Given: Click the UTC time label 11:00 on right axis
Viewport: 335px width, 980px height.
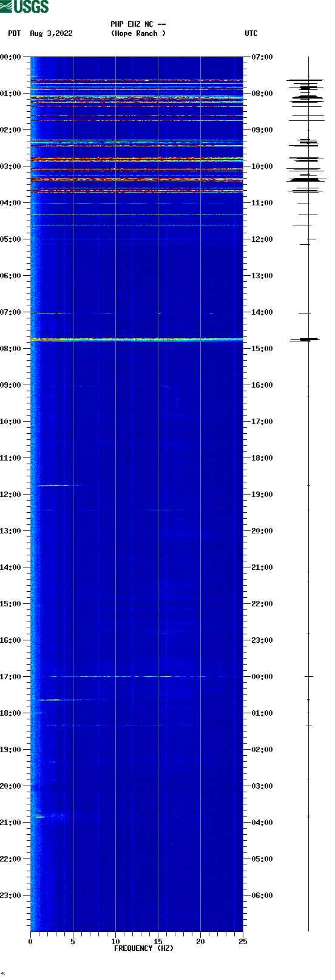Looking at the screenshot, I should coord(262,203).
